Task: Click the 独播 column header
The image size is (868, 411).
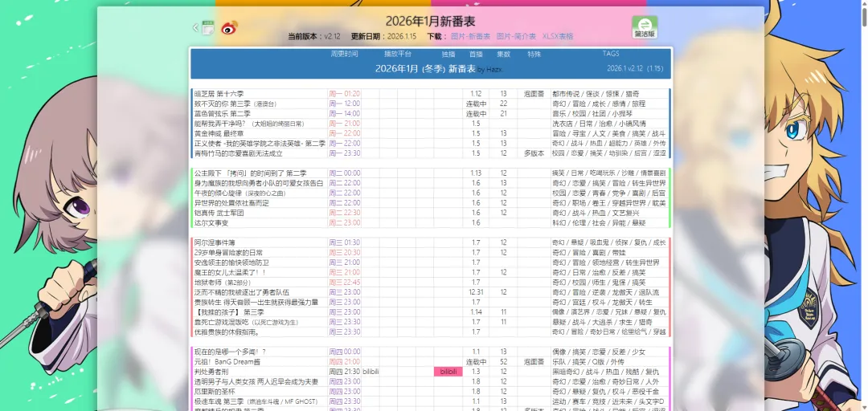Action: [x=448, y=55]
